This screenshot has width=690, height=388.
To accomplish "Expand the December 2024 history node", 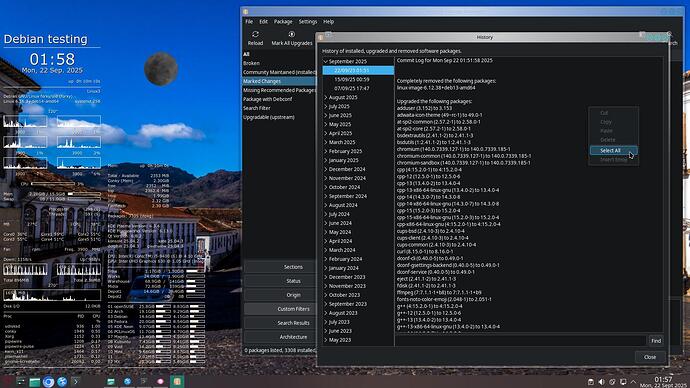I will (326, 169).
